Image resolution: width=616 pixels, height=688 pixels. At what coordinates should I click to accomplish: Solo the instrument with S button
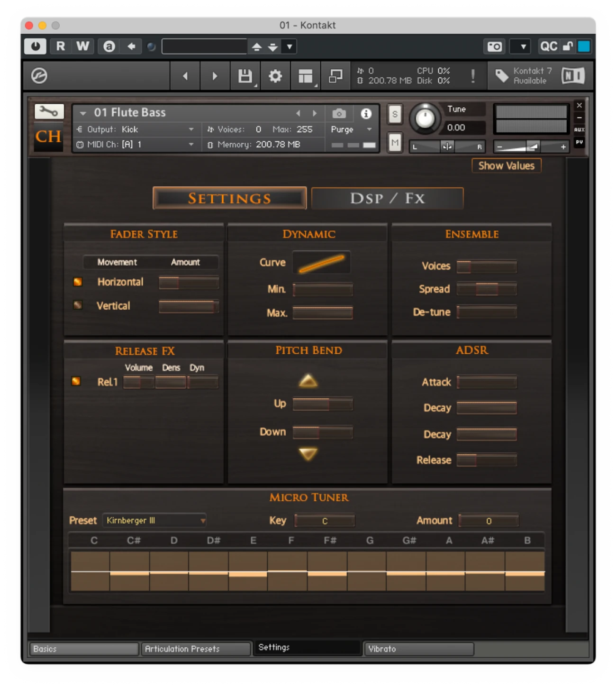[395, 114]
